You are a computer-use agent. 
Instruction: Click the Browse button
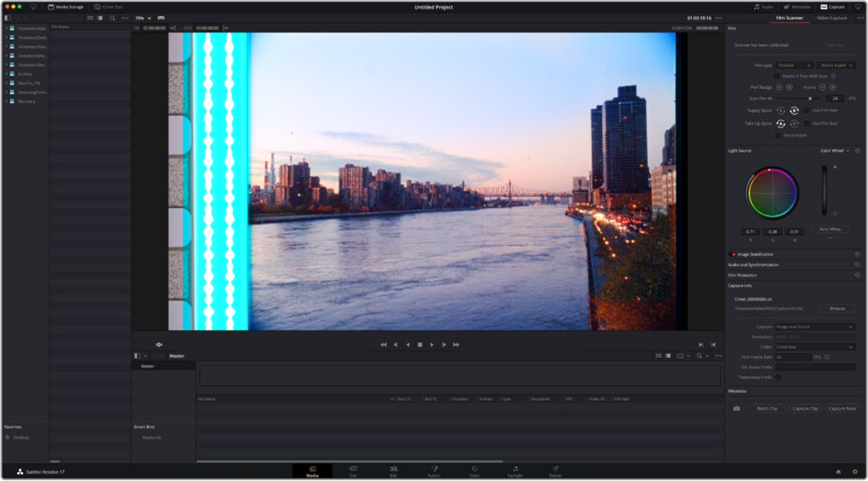click(x=837, y=308)
